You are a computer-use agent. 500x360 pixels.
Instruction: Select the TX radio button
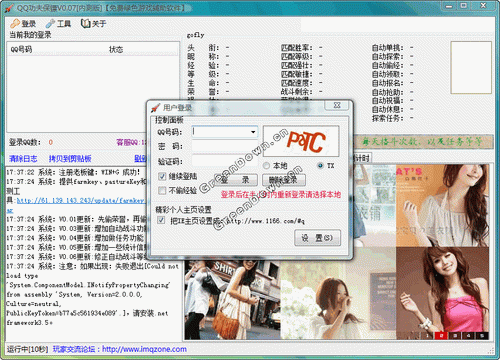(320, 165)
